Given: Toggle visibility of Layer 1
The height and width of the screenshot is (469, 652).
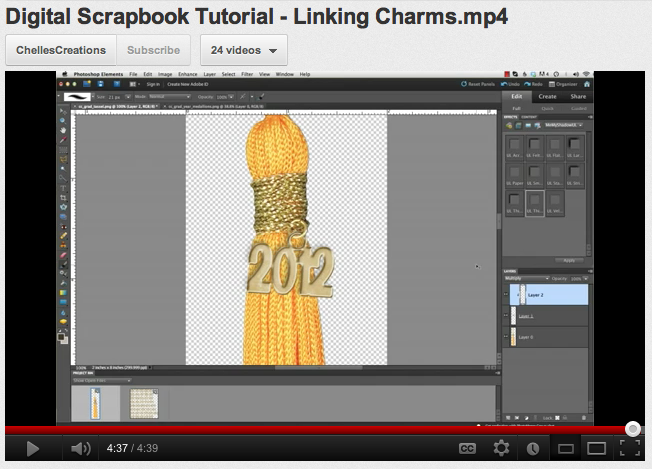Looking at the screenshot, I should 506,316.
